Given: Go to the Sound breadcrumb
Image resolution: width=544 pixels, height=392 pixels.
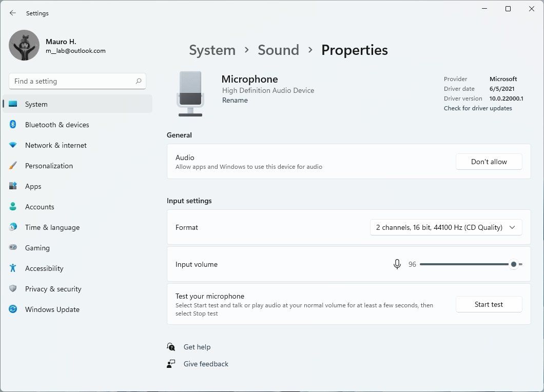Looking at the screenshot, I should [278, 50].
